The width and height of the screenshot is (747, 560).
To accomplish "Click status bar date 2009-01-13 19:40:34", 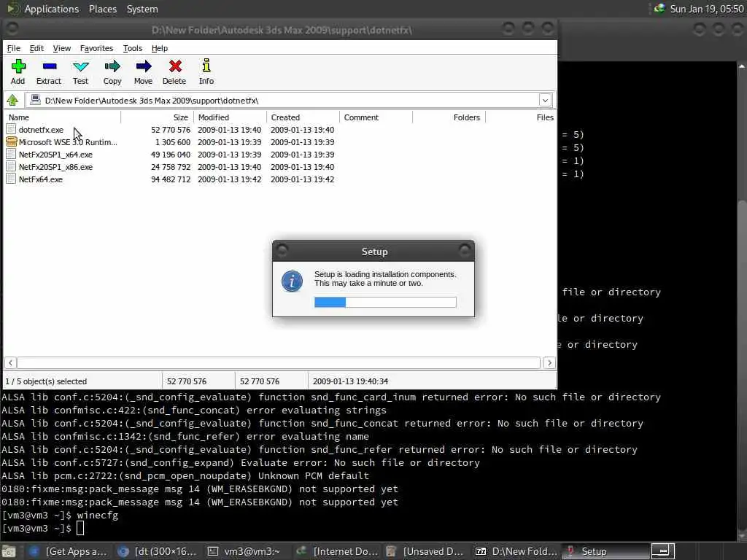I will tap(351, 381).
